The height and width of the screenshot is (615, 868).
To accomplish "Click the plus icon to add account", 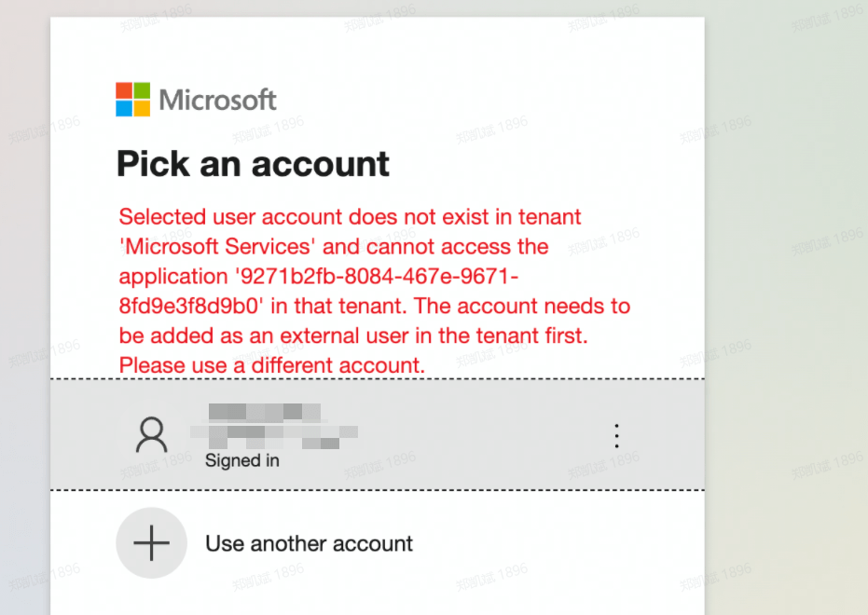I will [152, 543].
